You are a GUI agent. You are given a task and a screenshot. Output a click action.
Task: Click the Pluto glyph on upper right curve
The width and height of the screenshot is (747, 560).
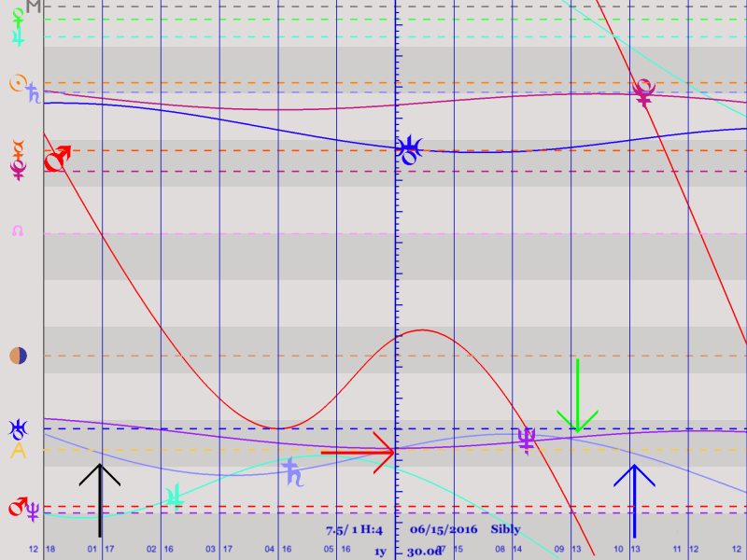click(x=643, y=92)
